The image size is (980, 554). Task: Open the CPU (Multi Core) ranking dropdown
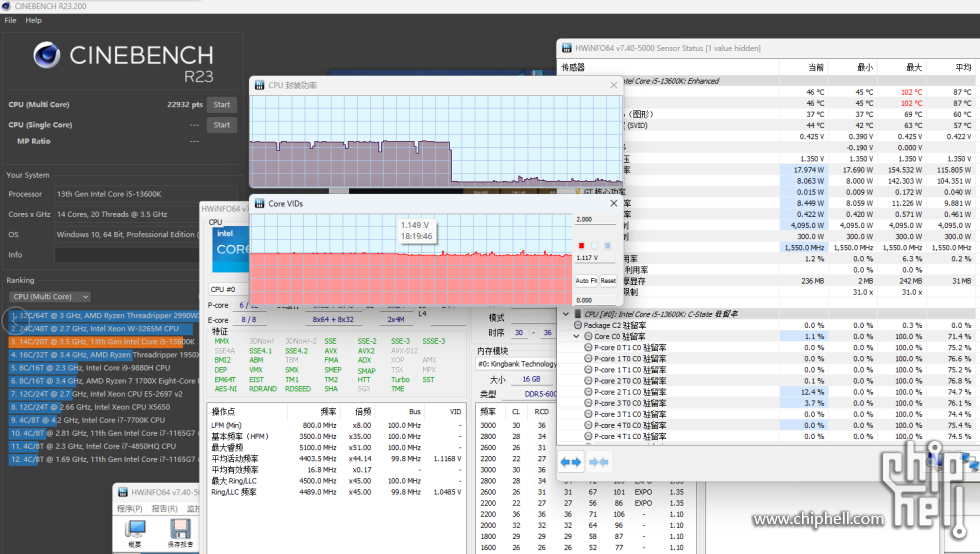[49, 296]
